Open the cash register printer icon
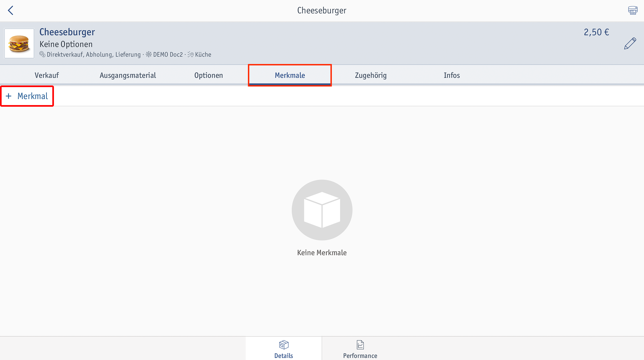This screenshot has height=360, width=644. [633, 11]
